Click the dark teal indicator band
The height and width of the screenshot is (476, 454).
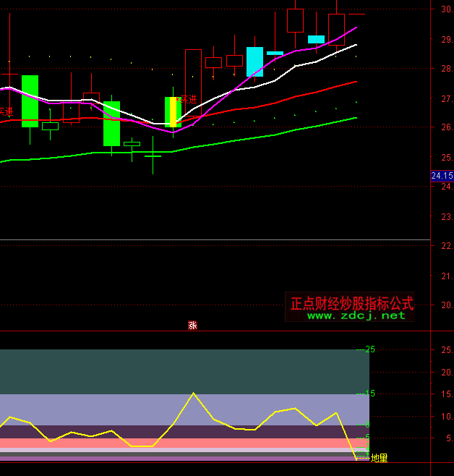(181, 371)
